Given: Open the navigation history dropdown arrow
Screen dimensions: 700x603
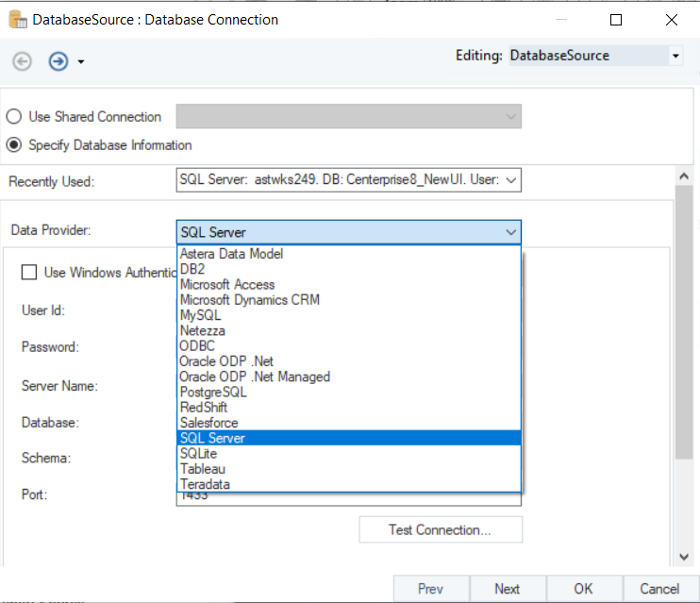Looking at the screenshot, I should (81, 62).
